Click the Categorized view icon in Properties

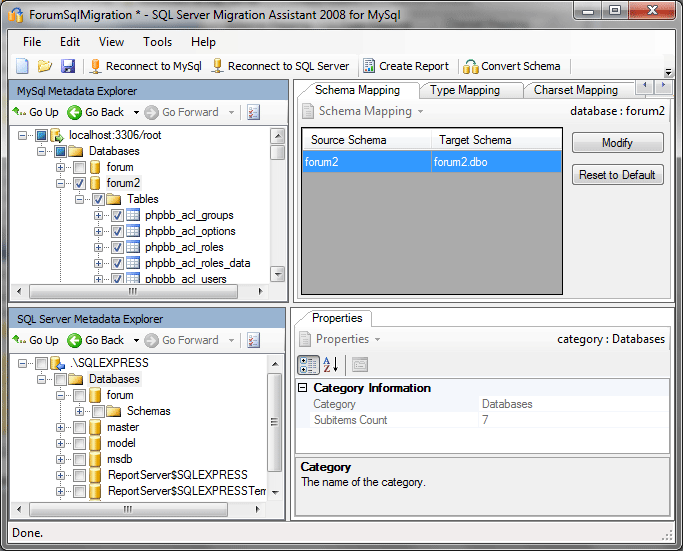click(x=310, y=364)
